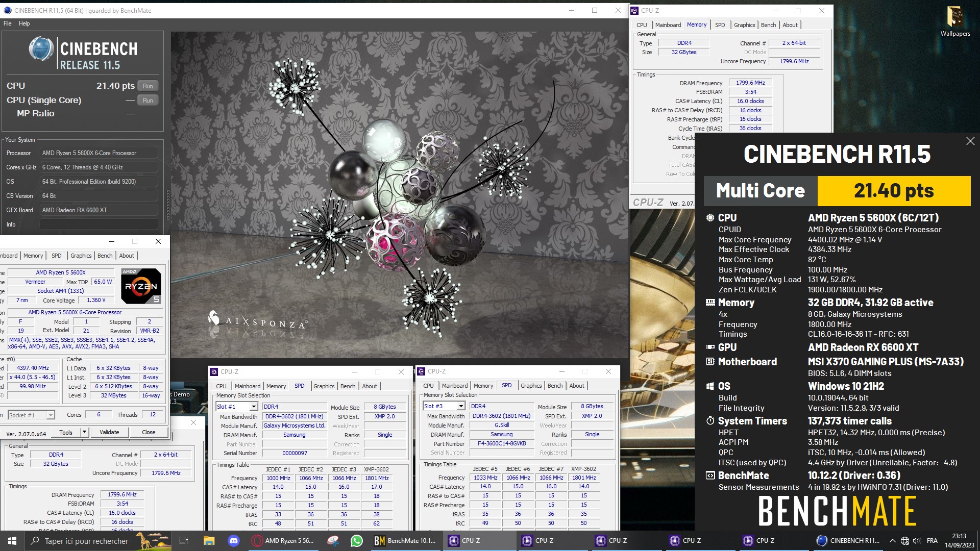Select the F4-3600C14-8GVKB part number
Screen dimensions: 980x551
(501, 444)
